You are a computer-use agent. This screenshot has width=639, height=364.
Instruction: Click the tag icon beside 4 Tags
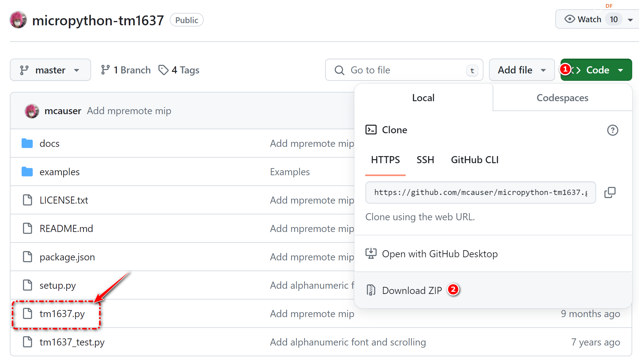[x=163, y=70]
